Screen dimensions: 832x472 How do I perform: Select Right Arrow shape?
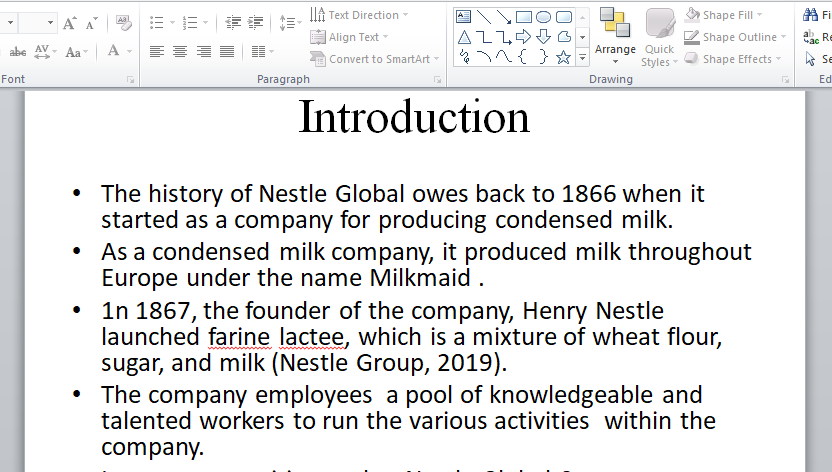[x=524, y=37]
